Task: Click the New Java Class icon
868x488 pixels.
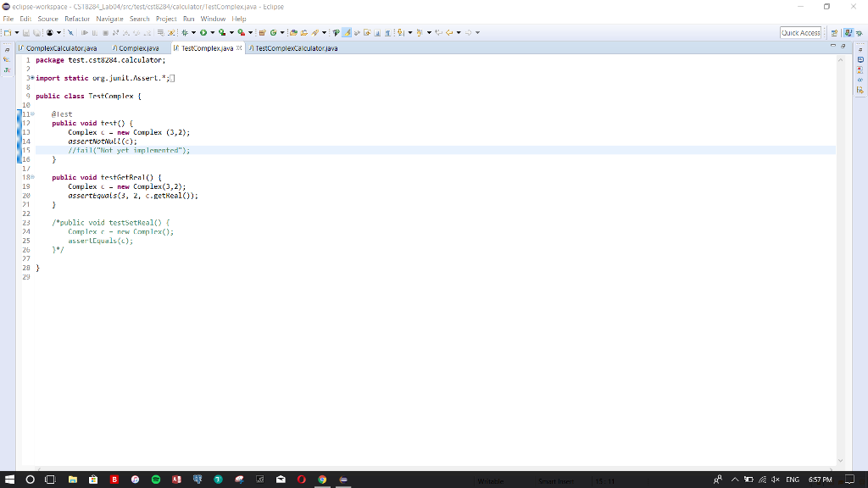Action: pos(274,33)
